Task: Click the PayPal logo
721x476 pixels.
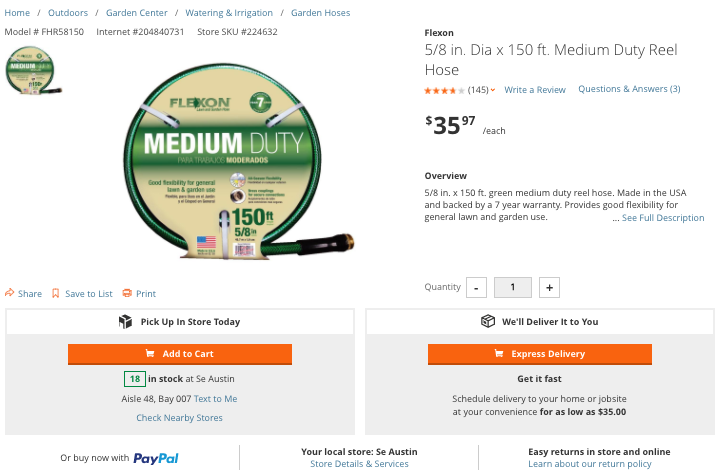Action: pyautogui.click(x=155, y=458)
